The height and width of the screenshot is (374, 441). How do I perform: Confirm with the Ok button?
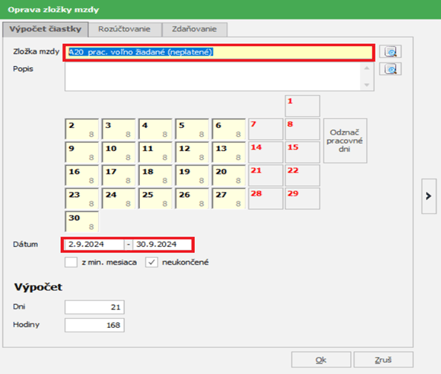coord(321,360)
